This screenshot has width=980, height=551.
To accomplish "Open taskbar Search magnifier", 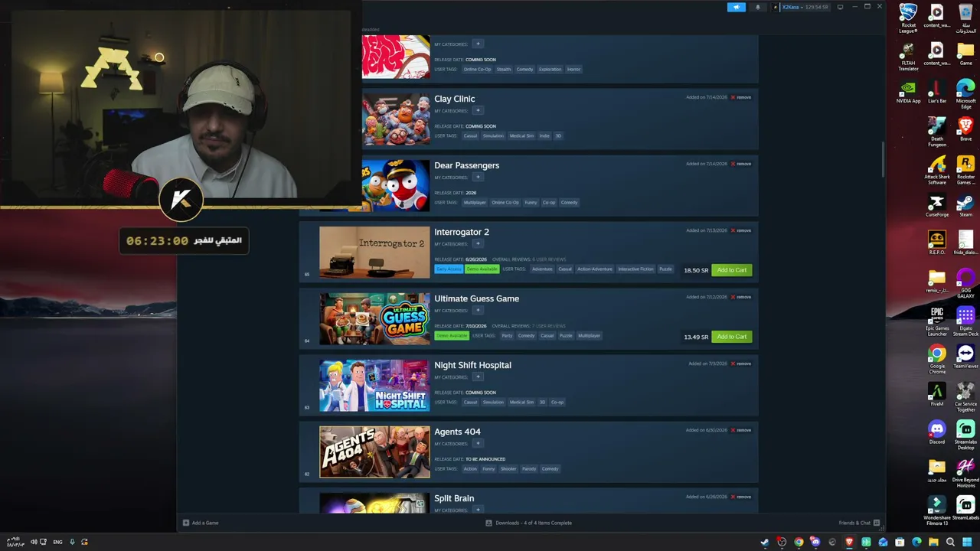I will point(950,543).
